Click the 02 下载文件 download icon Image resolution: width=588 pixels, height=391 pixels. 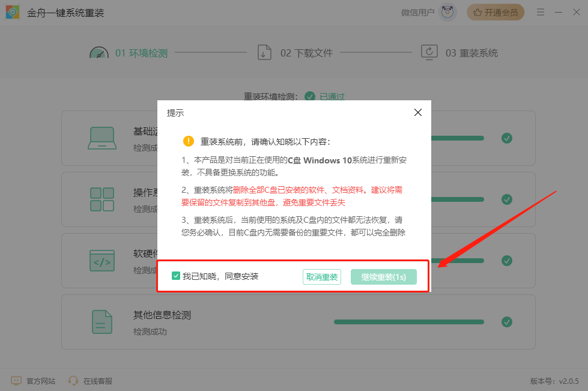point(264,52)
